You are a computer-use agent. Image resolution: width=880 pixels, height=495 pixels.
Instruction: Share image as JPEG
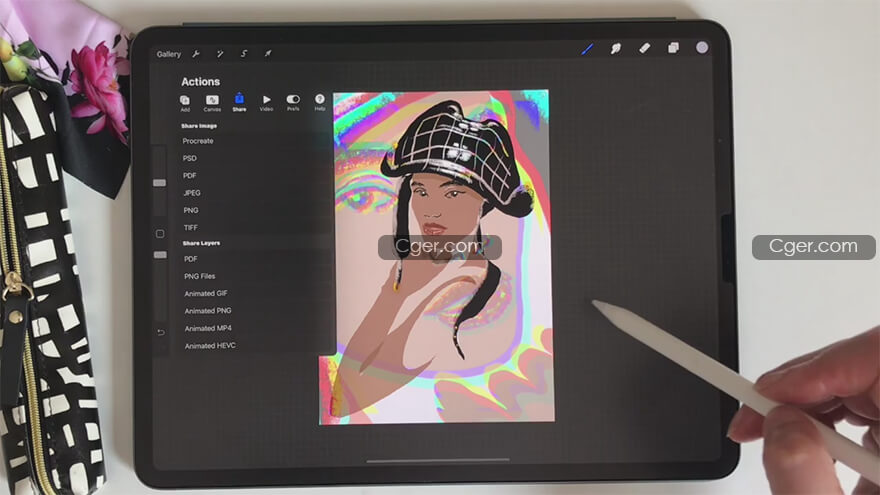point(192,193)
